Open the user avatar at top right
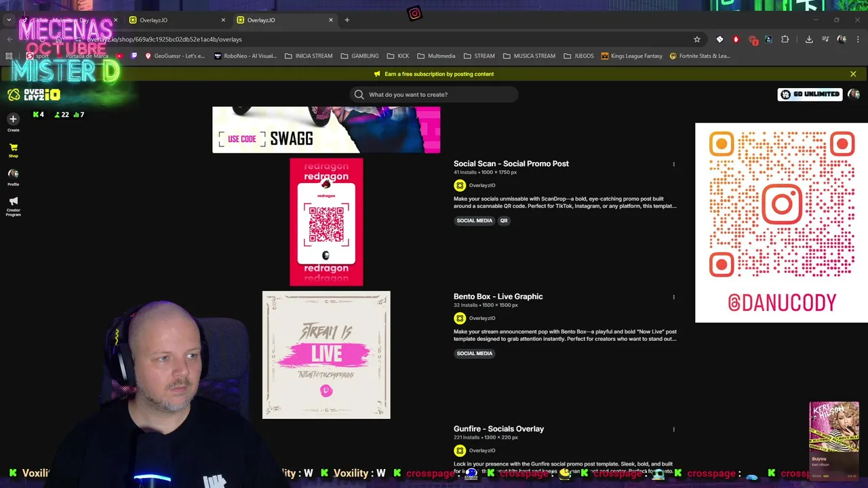The image size is (868, 488). pos(853,94)
